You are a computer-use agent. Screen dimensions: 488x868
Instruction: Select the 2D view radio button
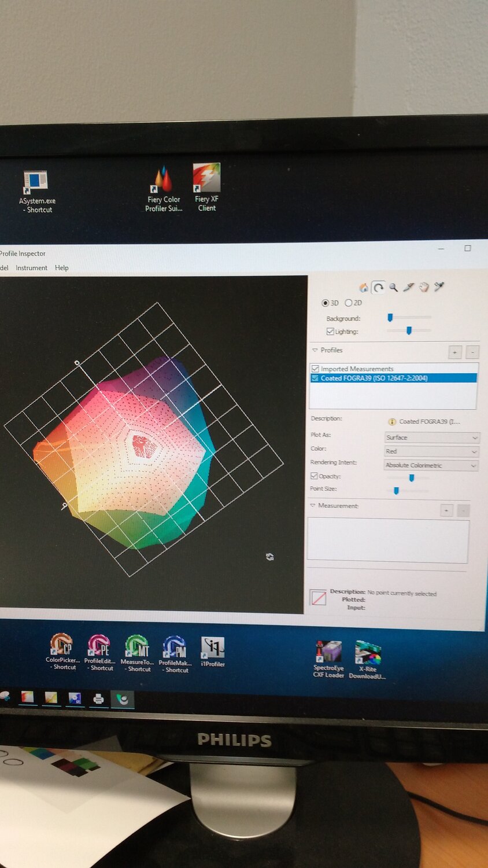[x=349, y=303]
